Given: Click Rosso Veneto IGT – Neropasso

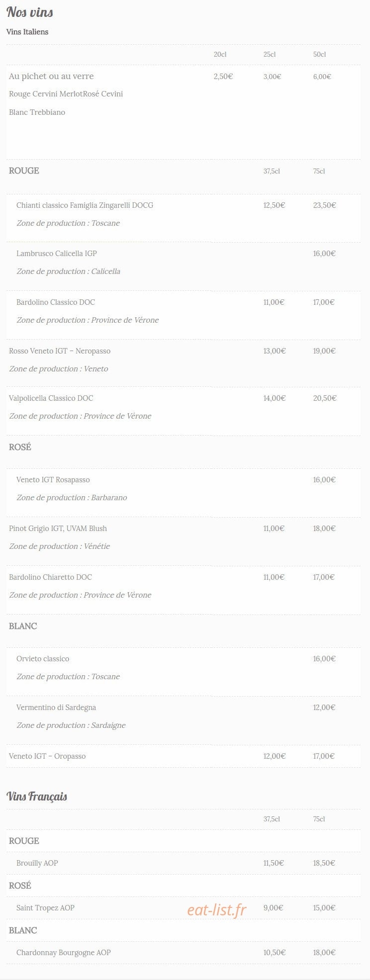Looking at the screenshot, I should pyautogui.click(x=60, y=351).
